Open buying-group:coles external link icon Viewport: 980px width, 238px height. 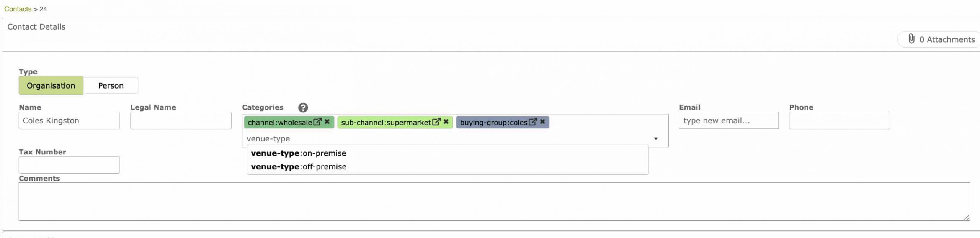pyautogui.click(x=532, y=122)
